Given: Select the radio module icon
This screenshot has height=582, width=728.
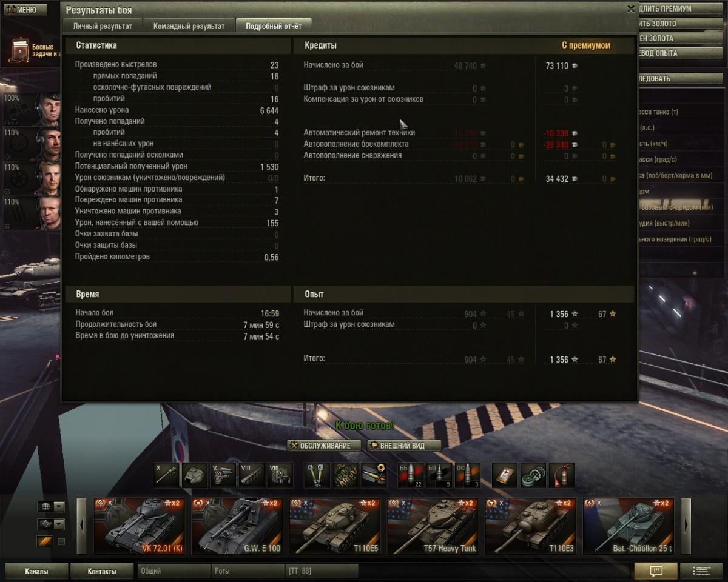Looking at the screenshot, I should [x=280, y=475].
